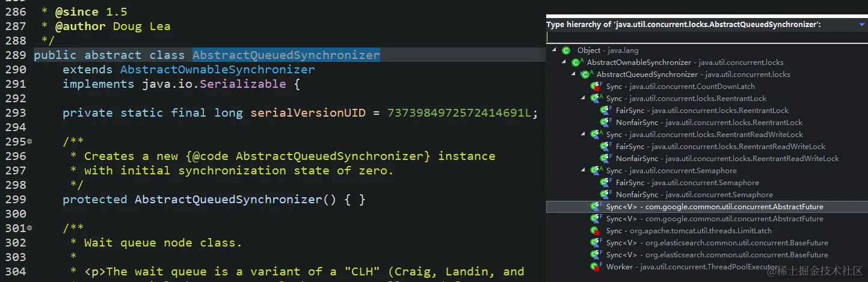
Task: Click the AbstractQueuedSynchronizer class icon in hierarchy tree
Action: 586,75
